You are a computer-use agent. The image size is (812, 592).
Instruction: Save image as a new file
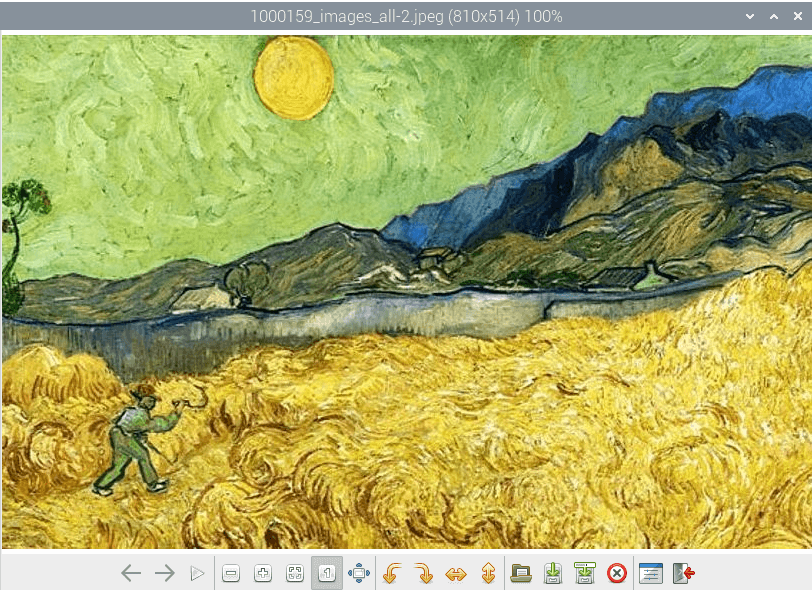[585, 573]
